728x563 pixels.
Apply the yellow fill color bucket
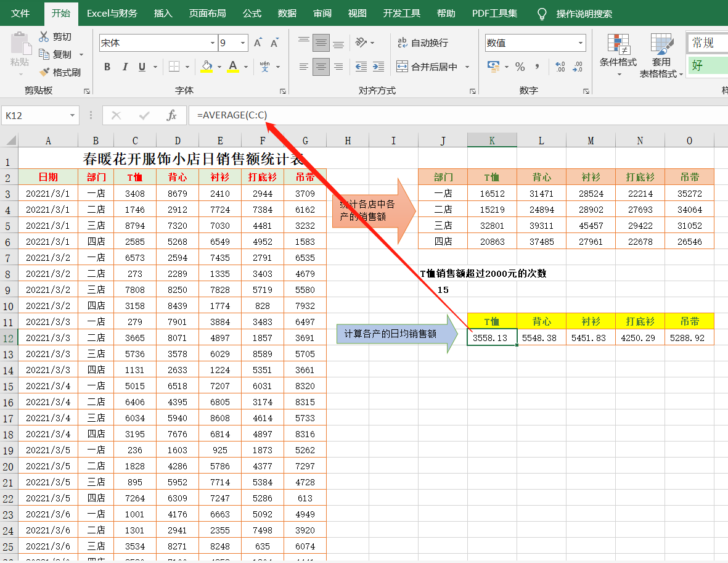coord(207,67)
